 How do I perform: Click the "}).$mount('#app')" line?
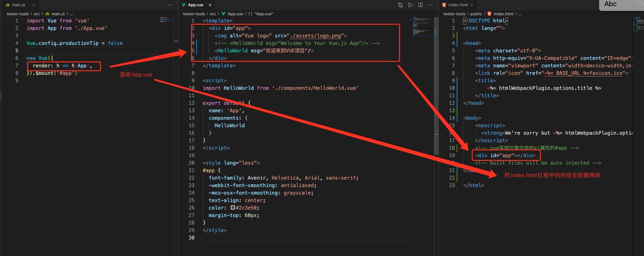[52, 73]
